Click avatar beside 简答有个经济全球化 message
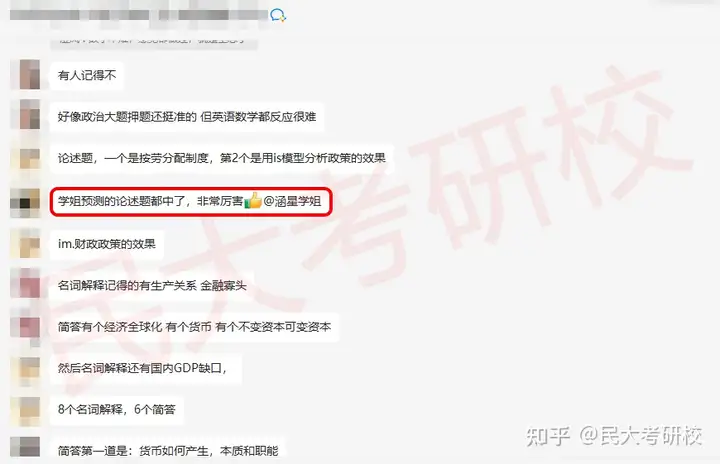720x464 pixels. click(26, 327)
